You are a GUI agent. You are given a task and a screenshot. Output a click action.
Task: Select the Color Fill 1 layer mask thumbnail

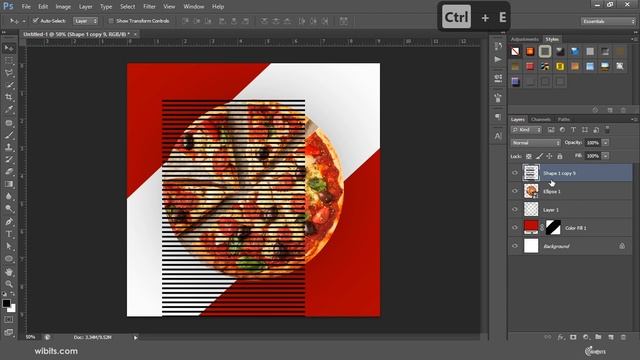[553, 228]
